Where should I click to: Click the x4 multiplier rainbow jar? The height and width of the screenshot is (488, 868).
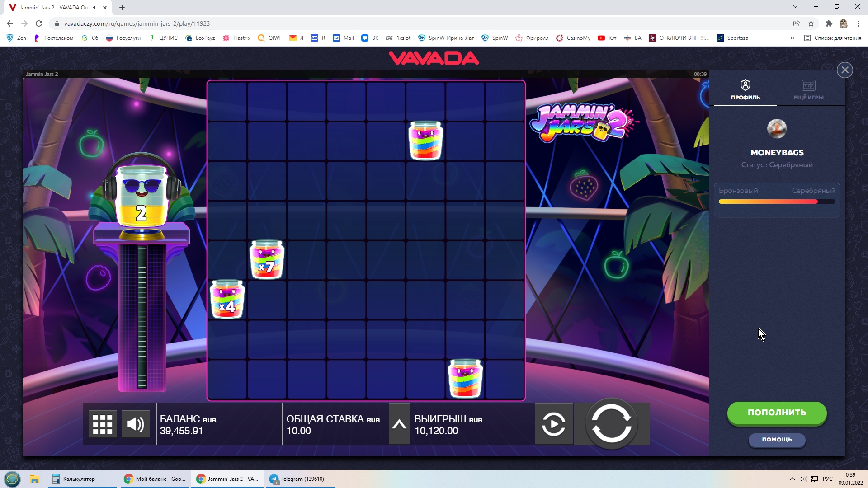pyautogui.click(x=227, y=299)
